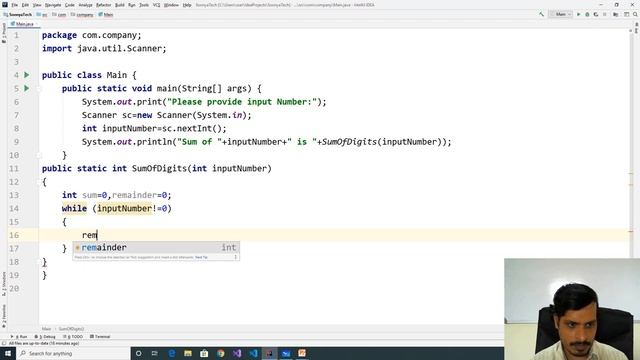Click the Main breadcrumb below the editor
The image size is (640, 360).
coord(46,329)
